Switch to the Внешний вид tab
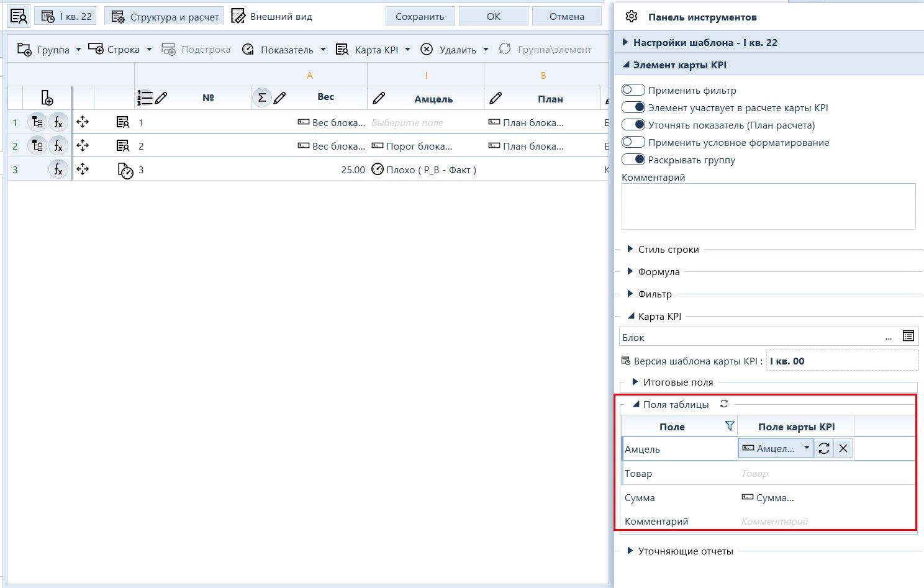Screen dimensions: 924x588 [x=272, y=16]
